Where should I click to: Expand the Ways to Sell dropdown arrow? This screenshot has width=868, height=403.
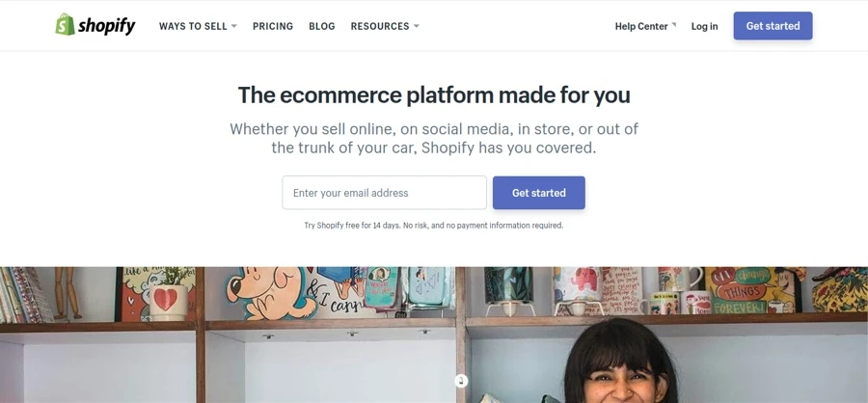point(234,27)
